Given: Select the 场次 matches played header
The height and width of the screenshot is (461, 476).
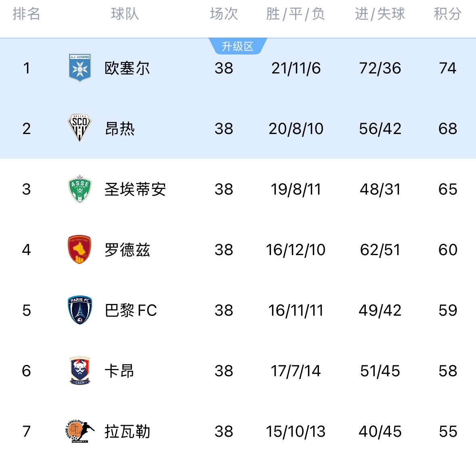Looking at the screenshot, I should (x=224, y=14).
